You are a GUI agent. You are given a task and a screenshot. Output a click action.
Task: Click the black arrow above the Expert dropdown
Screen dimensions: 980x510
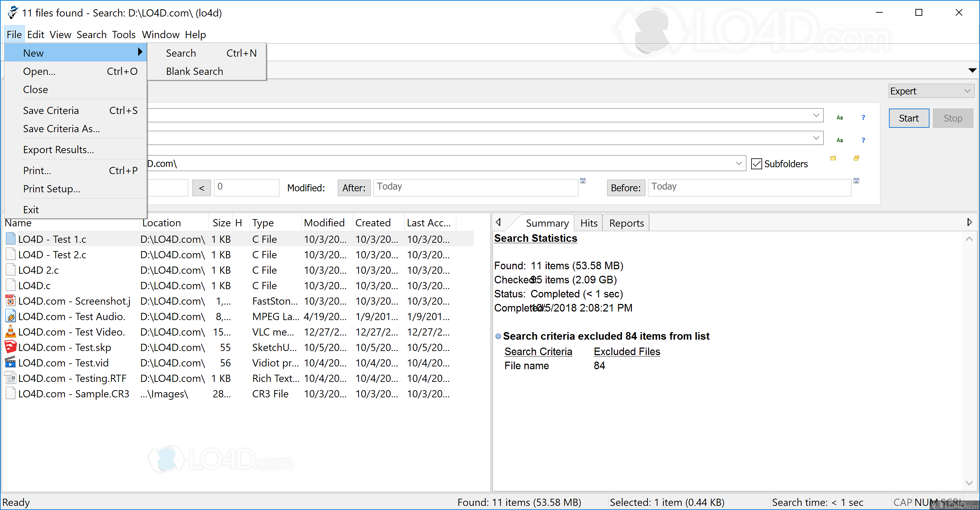972,70
